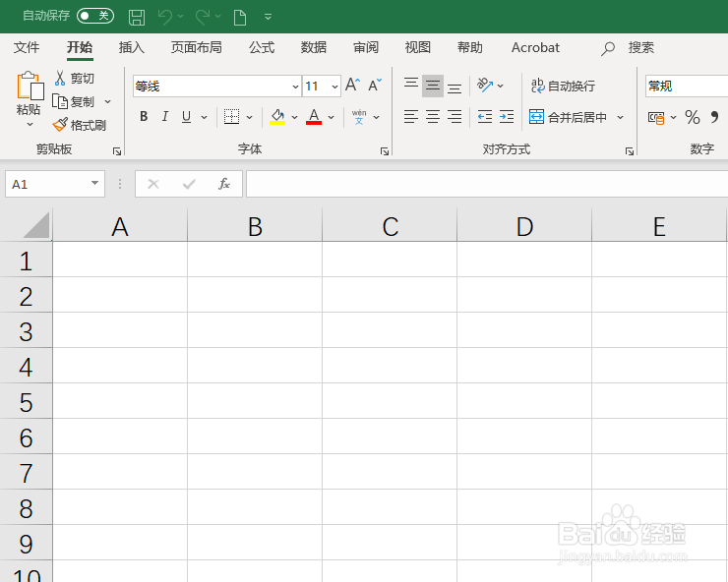Click the 复制 copy button

pyautogui.click(x=73, y=101)
